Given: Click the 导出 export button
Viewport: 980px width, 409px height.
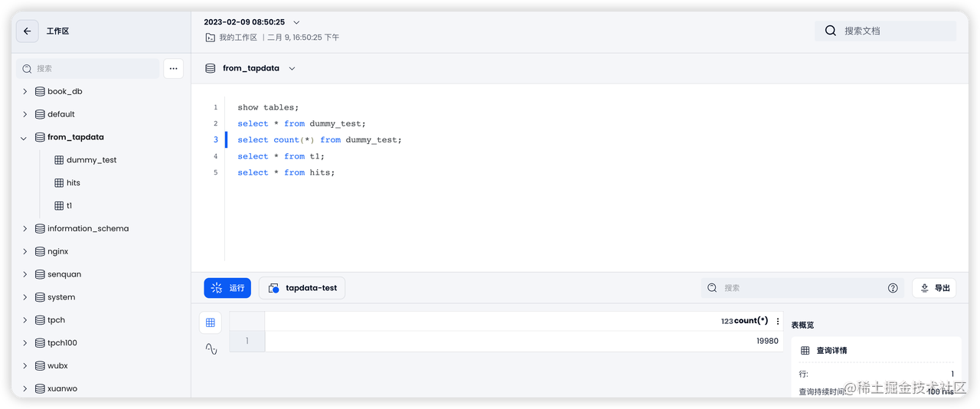Looking at the screenshot, I should [x=934, y=288].
